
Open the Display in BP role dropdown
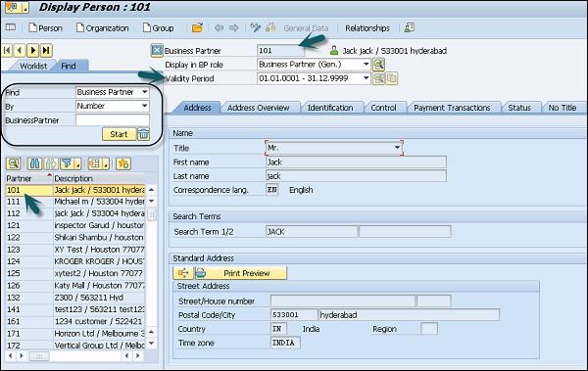(366, 65)
